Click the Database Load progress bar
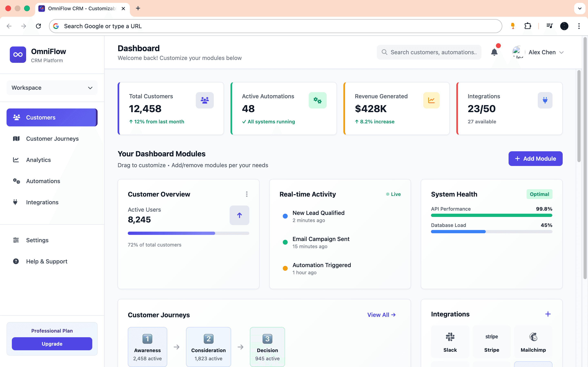This screenshot has width=588, height=367. click(x=491, y=232)
